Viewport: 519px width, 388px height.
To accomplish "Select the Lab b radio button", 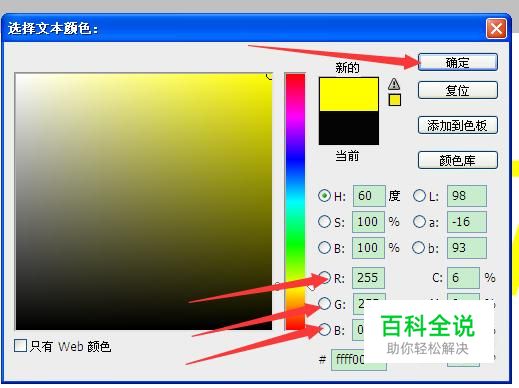I will [419, 248].
